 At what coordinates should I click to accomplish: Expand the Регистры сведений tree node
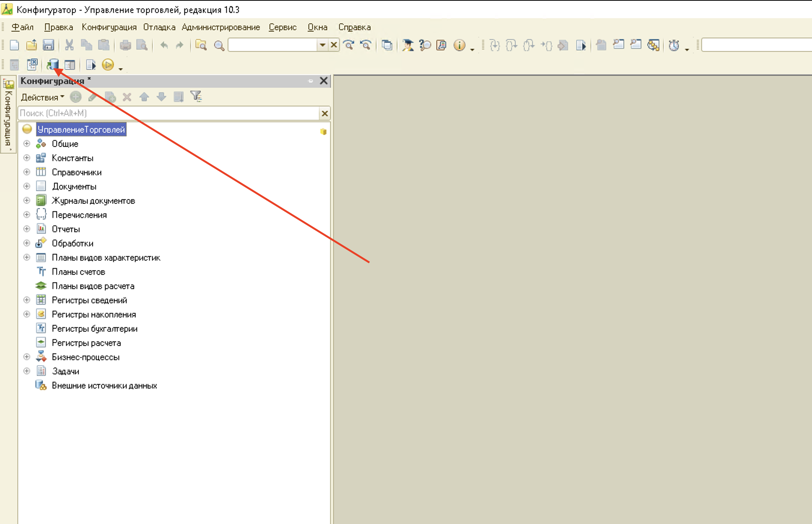click(x=27, y=300)
